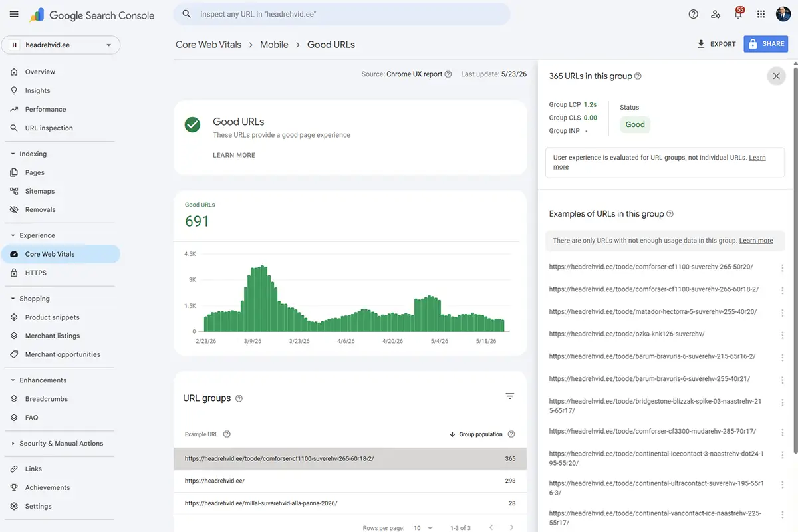Click help icon beside URL groups heading
This screenshot has width=798, height=532.
[239, 398]
